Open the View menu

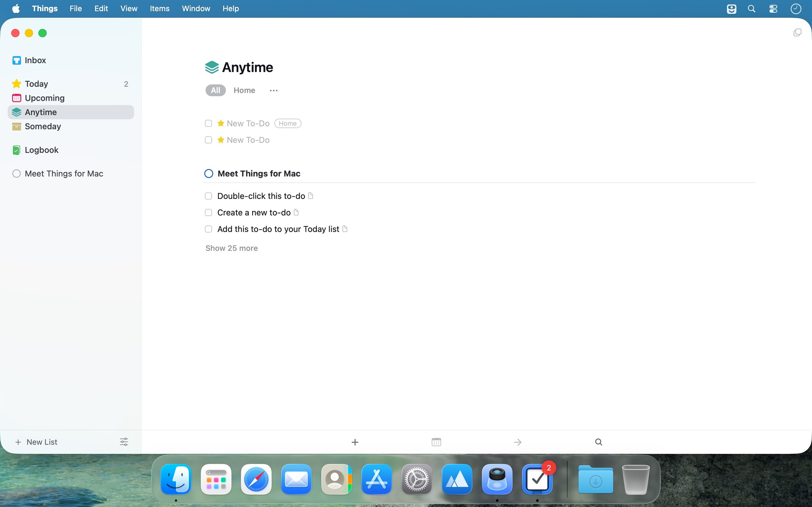(129, 8)
